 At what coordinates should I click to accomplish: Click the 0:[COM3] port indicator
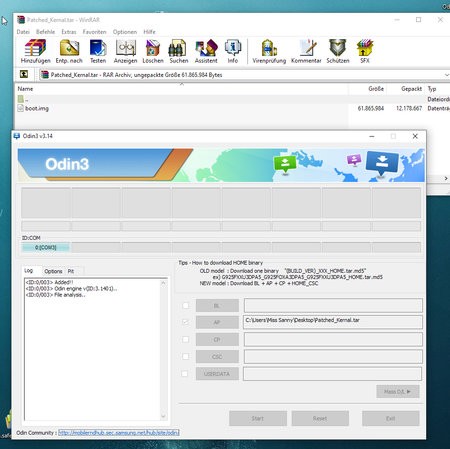tap(46, 247)
